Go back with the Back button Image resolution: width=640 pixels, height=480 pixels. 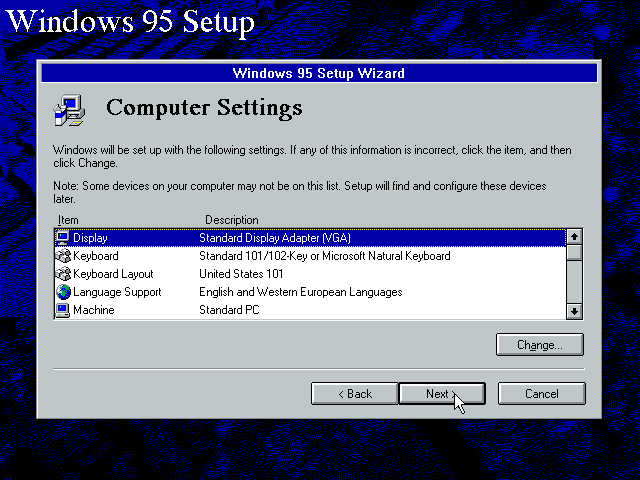pos(354,394)
